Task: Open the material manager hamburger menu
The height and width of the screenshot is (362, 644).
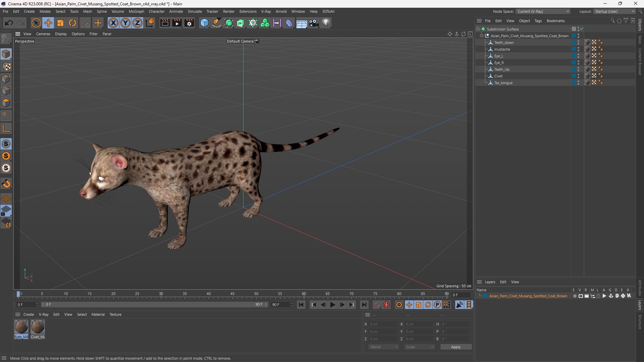Action: tap(18, 314)
